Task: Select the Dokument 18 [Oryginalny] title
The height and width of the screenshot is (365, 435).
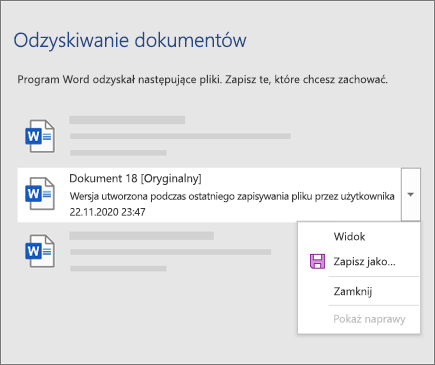Action: (x=135, y=179)
